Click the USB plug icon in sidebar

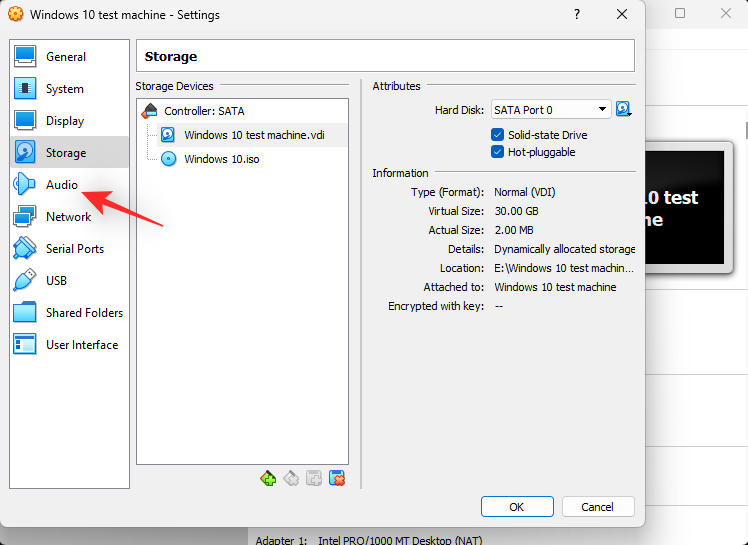pyautogui.click(x=25, y=281)
